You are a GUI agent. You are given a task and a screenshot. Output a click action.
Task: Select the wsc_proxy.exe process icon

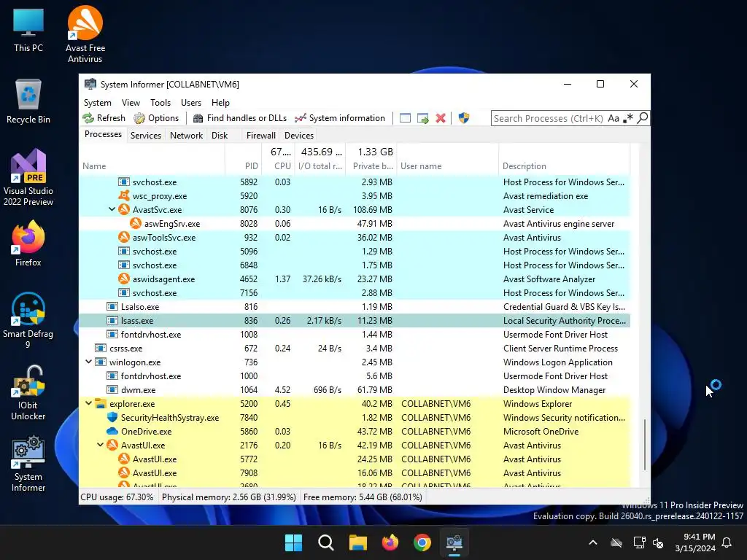(124, 195)
